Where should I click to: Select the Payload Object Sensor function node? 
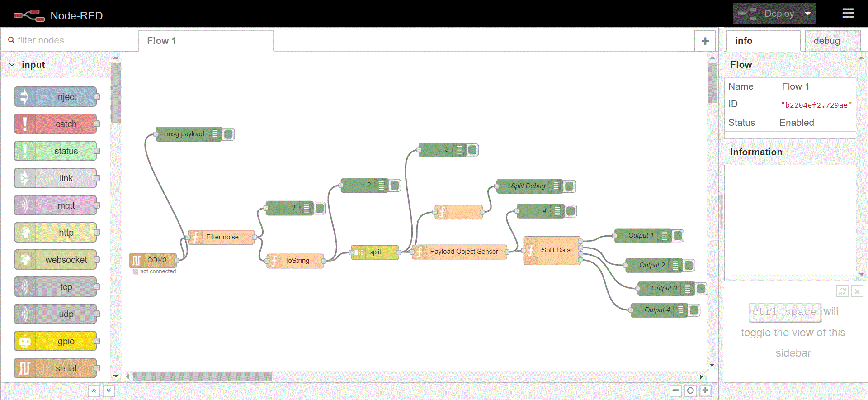tap(463, 252)
